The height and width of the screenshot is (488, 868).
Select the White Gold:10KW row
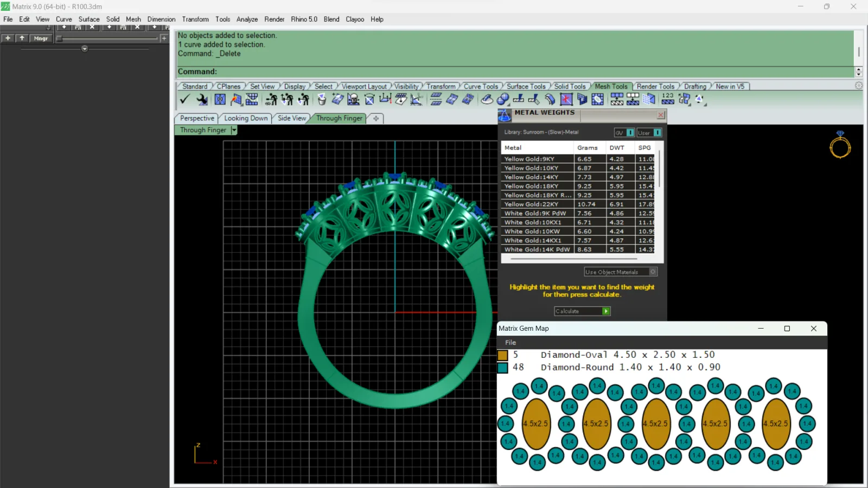(579, 232)
